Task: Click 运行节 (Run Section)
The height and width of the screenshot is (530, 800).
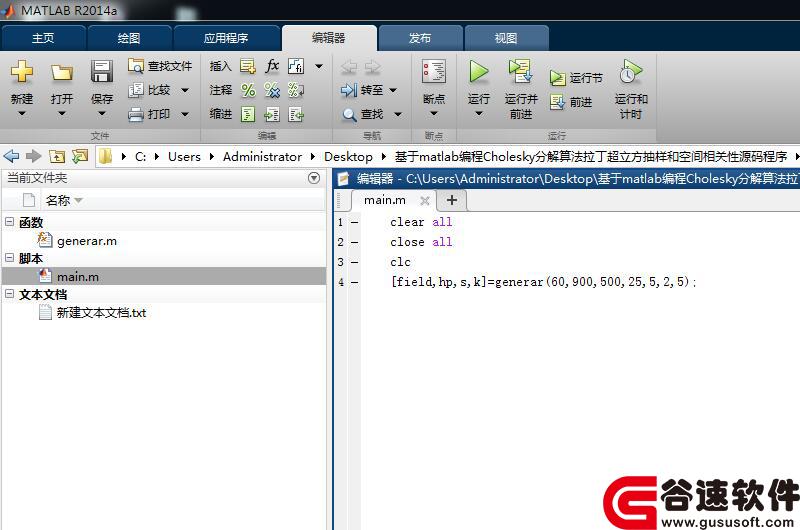Action: click(x=576, y=78)
